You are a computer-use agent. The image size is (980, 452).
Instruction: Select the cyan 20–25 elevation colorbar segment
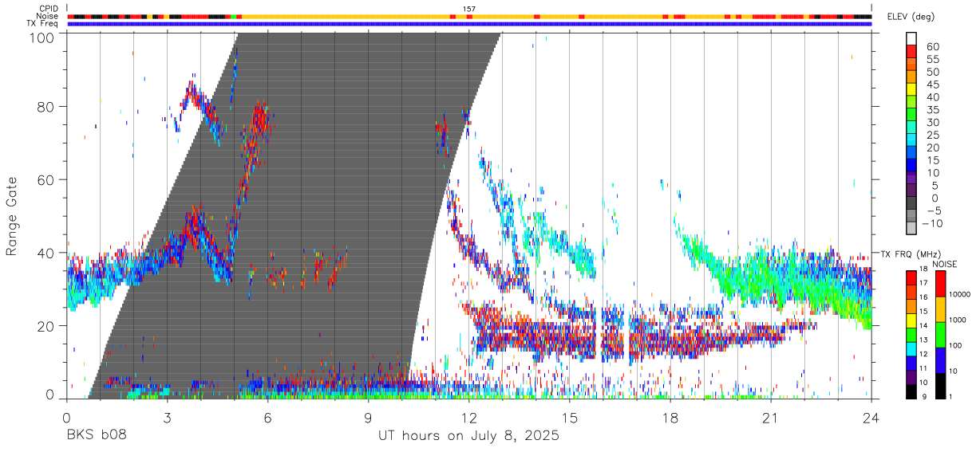(x=911, y=141)
